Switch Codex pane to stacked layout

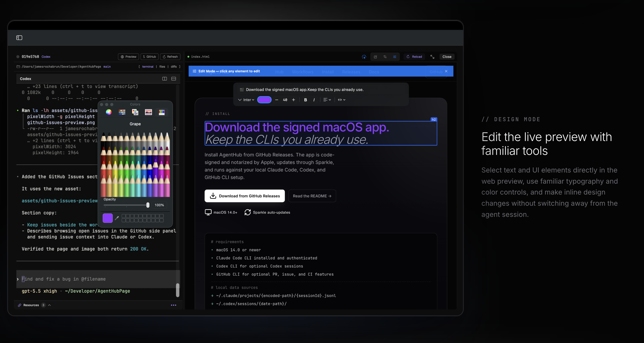click(x=174, y=79)
